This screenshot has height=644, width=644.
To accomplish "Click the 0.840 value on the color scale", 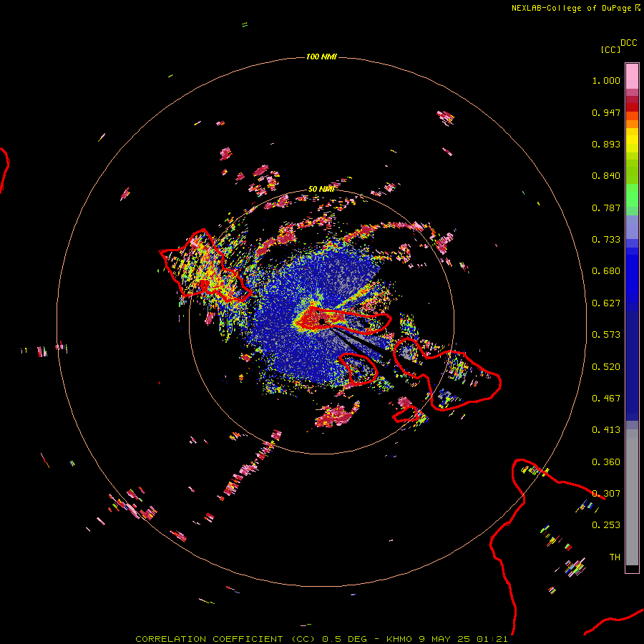I will (x=606, y=176).
